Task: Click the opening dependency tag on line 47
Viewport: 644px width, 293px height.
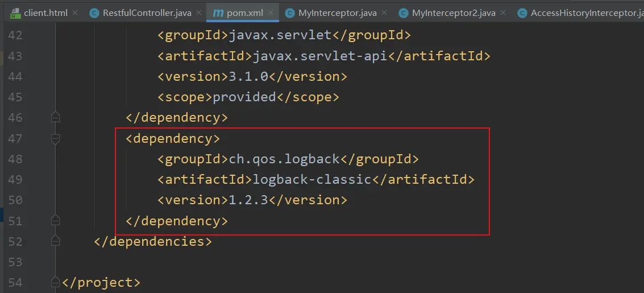Action: point(173,139)
